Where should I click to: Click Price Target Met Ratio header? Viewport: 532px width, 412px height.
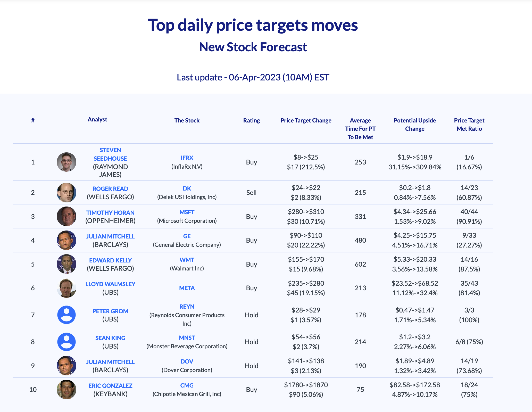click(469, 125)
